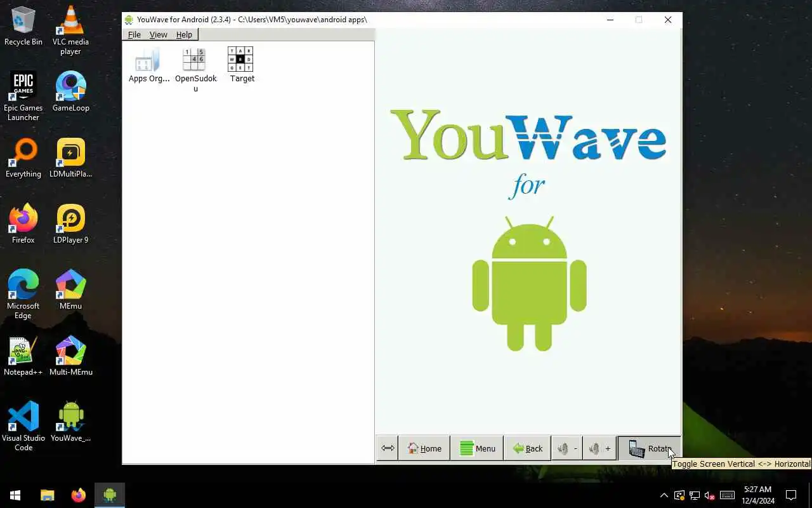Expand the hidden system tray icons
The image size is (812, 508).
[664, 495]
